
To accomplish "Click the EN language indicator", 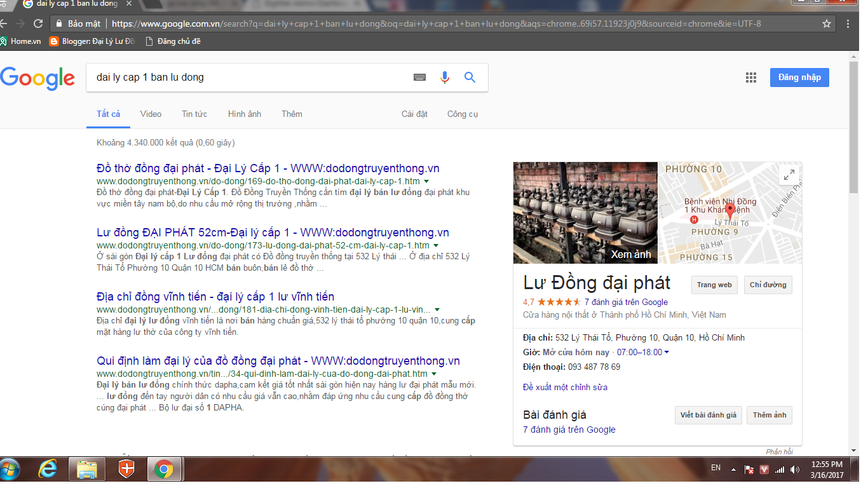I will [x=716, y=468].
